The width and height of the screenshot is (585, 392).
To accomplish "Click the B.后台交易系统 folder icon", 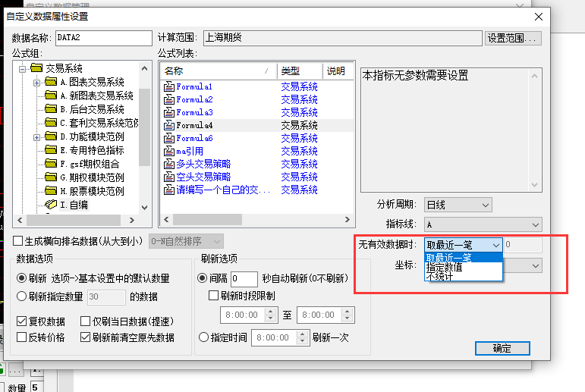I will 51,109.
